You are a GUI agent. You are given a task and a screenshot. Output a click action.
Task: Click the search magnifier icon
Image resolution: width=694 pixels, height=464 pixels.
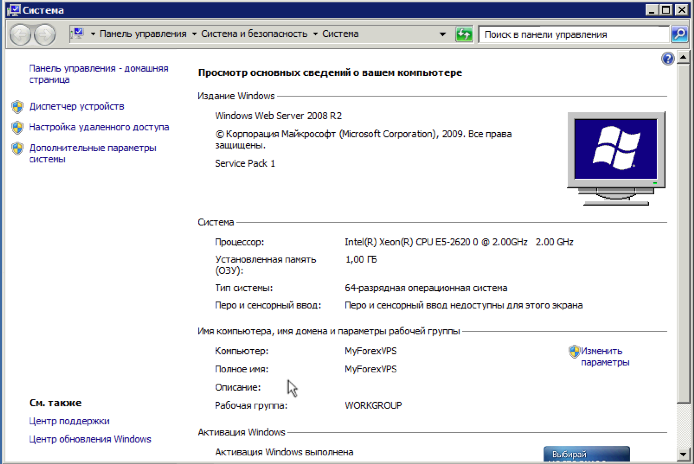click(x=678, y=34)
